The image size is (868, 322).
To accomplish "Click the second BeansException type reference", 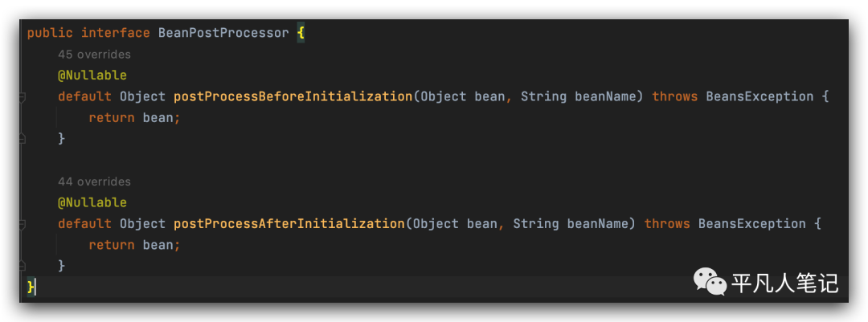I will tap(751, 223).
